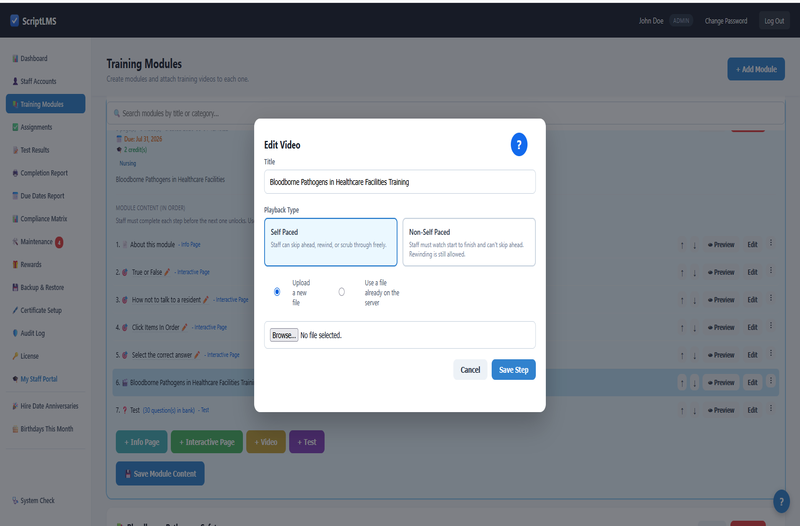Move 'About this module' step up

(x=682, y=245)
